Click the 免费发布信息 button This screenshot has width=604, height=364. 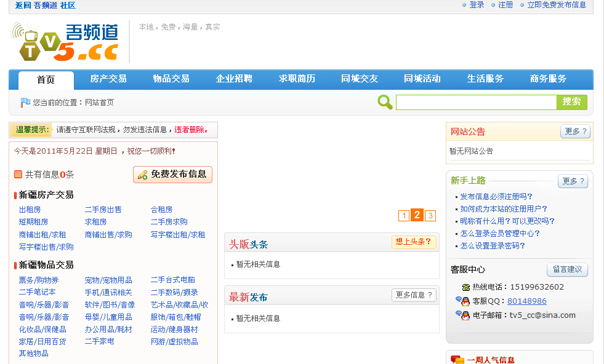[172, 175]
